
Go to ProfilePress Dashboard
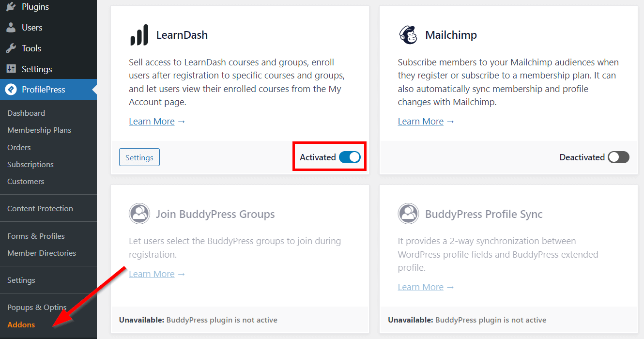(26, 113)
